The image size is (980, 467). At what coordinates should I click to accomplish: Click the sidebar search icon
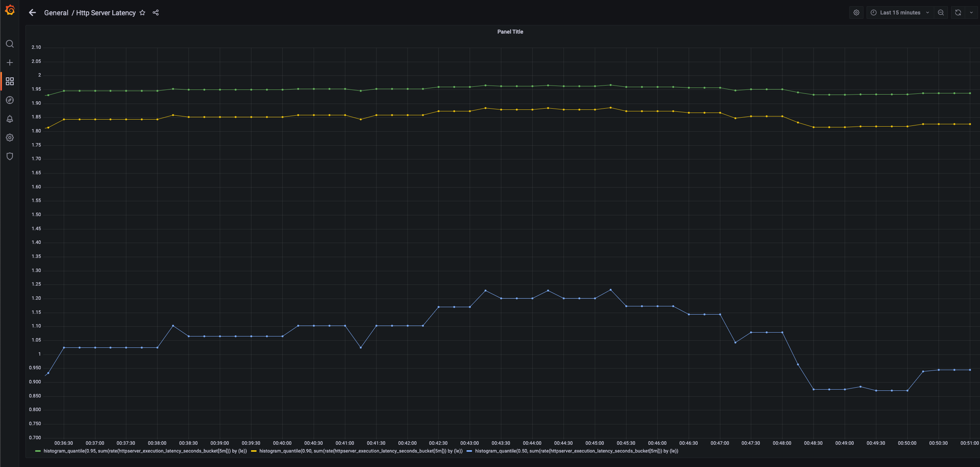click(10, 44)
